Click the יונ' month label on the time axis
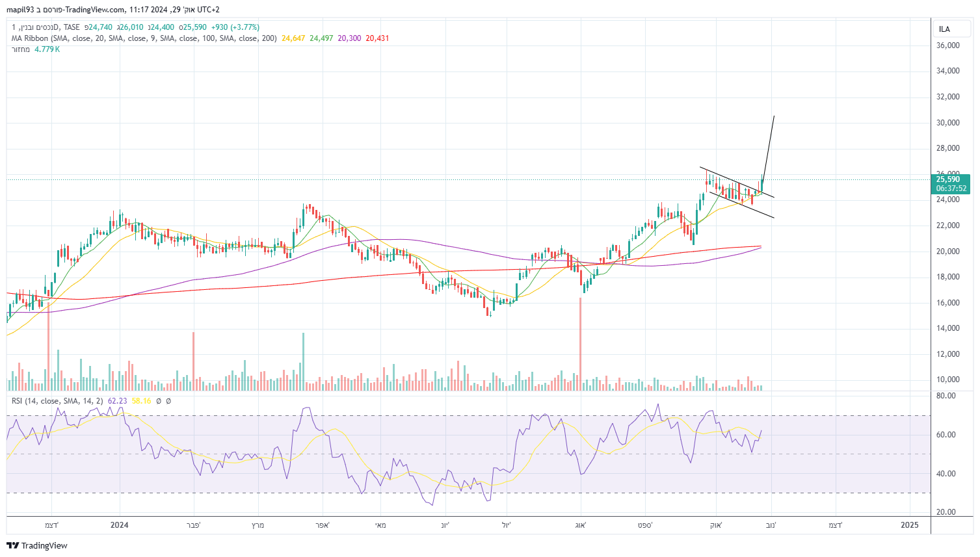Image resolution: width=980 pixels, height=557 pixels. point(445,525)
